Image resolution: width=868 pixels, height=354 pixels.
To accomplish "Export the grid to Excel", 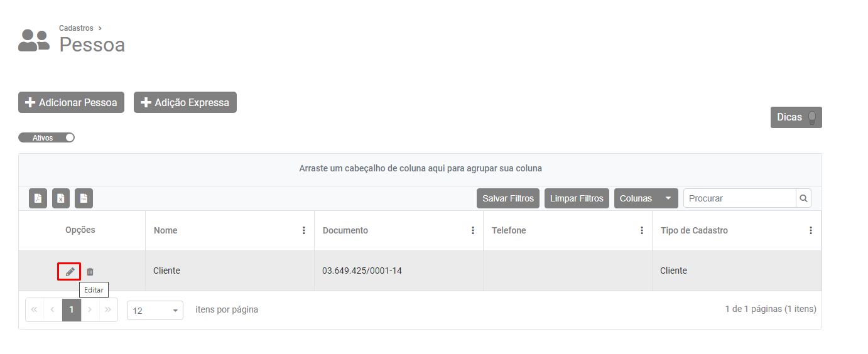I will pyautogui.click(x=61, y=198).
